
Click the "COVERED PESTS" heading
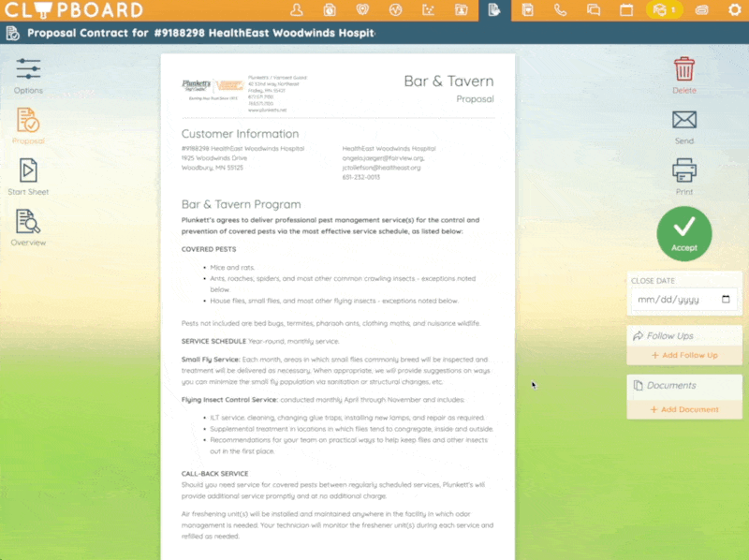click(209, 249)
